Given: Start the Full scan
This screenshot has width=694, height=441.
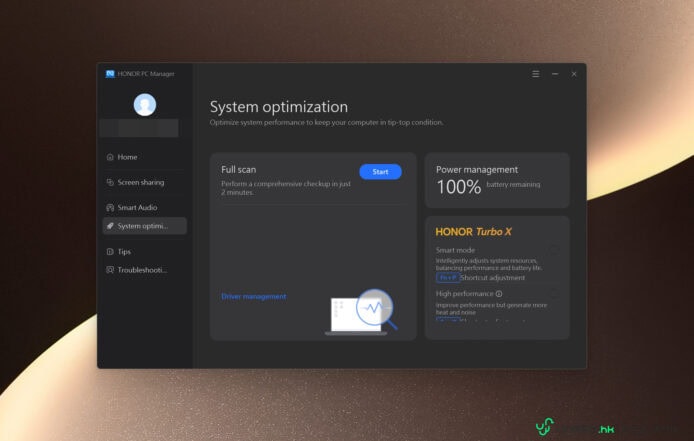Looking at the screenshot, I should pyautogui.click(x=380, y=172).
